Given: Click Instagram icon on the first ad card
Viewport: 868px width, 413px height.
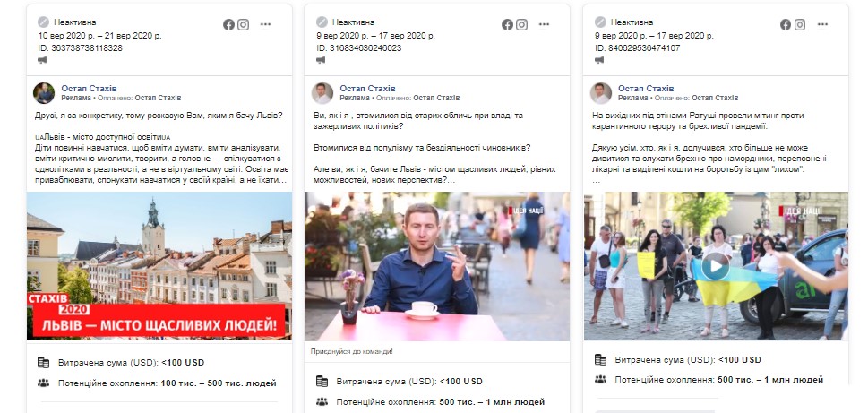Looking at the screenshot, I should pos(243,24).
